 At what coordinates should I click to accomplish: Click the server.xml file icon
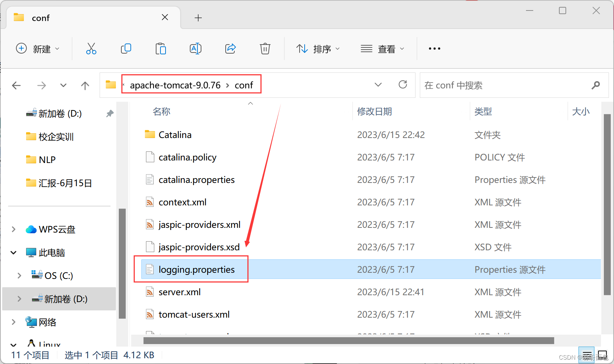coord(150,292)
